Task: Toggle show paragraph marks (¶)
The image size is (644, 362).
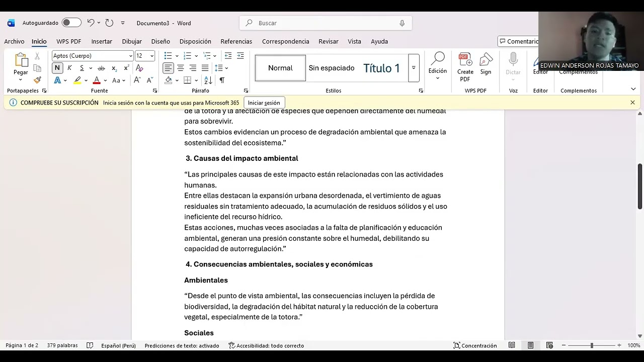Action: pos(222,80)
